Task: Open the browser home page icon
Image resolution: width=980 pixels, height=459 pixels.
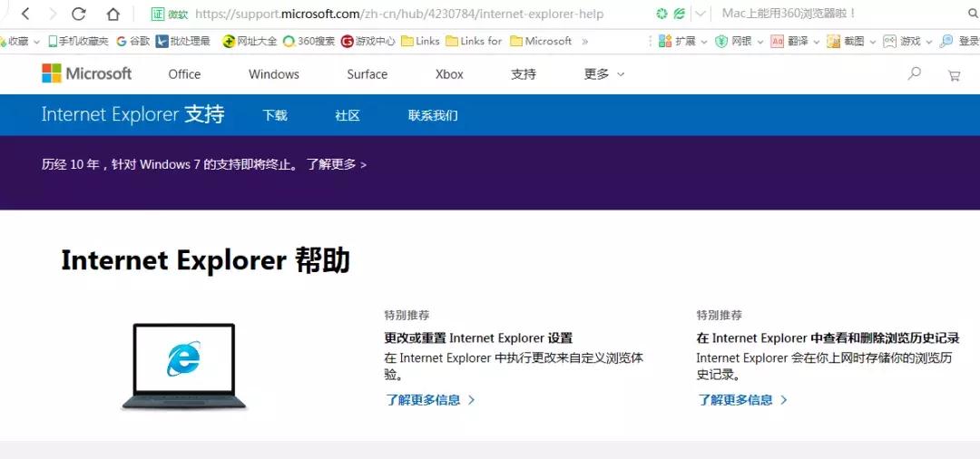Action: coord(113,13)
